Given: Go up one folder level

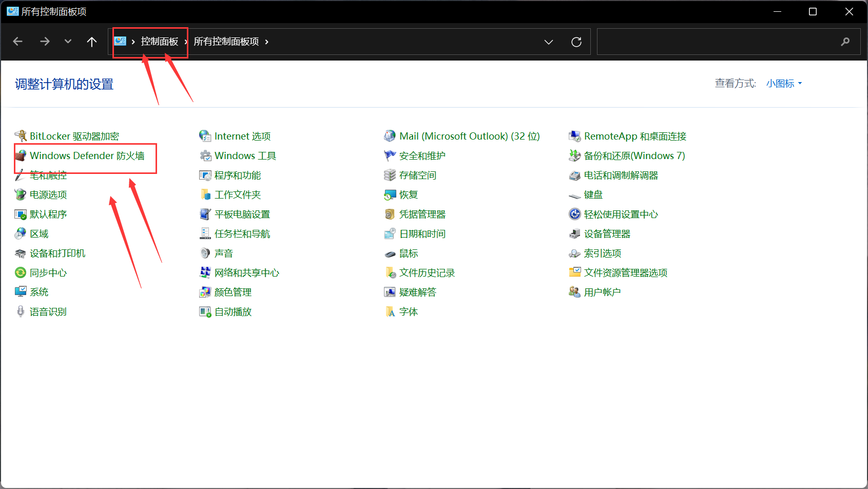Looking at the screenshot, I should pos(92,42).
